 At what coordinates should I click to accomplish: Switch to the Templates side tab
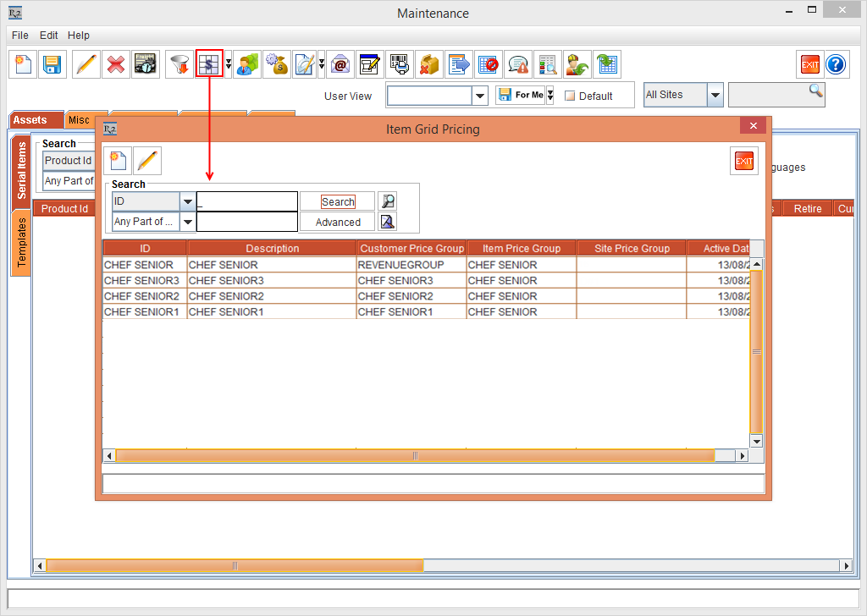tap(21, 244)
